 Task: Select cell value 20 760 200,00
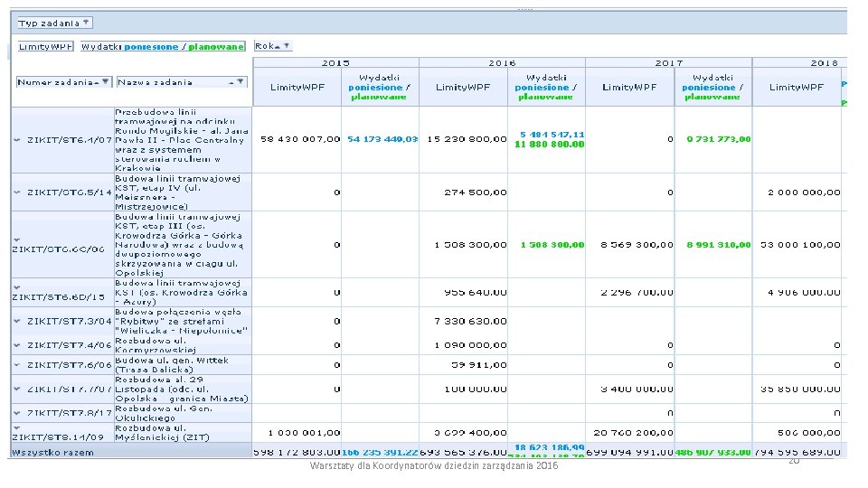click(x=633, y=433)
